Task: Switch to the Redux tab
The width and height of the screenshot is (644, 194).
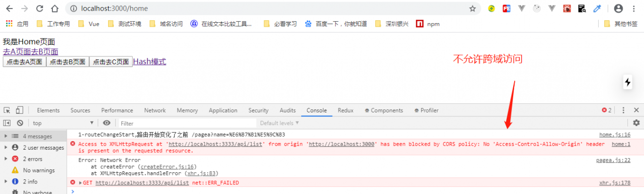Action: [346, 110]
